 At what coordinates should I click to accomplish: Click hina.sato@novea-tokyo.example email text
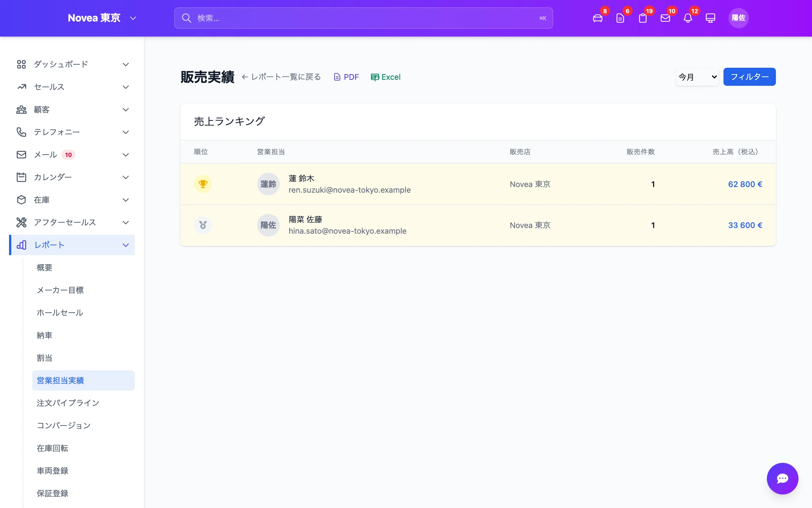coord(347,231)
